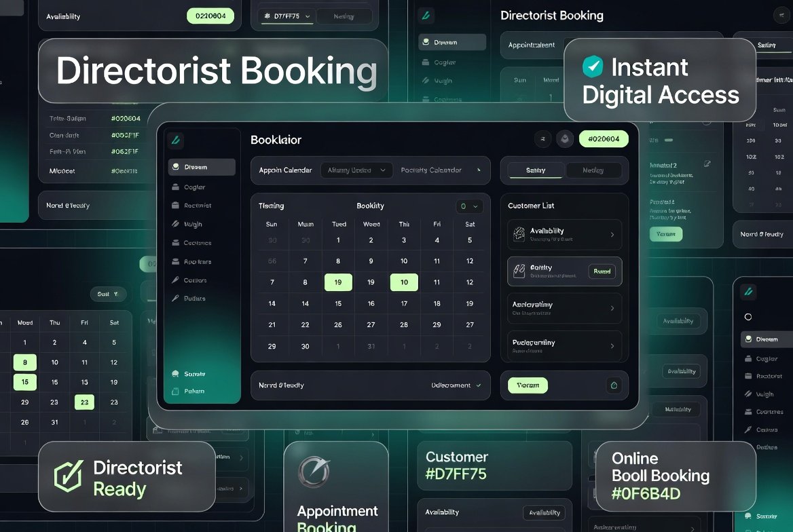Click the Customer List heading
This screenshot has height=532, width=793.
(531, 206)
